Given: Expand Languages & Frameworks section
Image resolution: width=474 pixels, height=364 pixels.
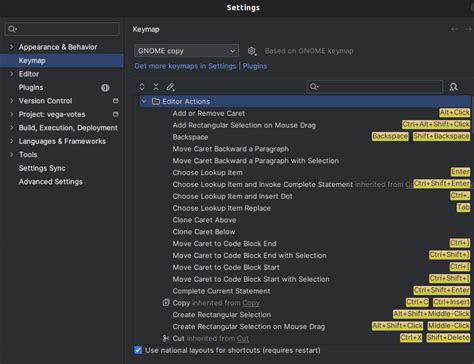Looking at the screenshot, I should tap(12, 141).
